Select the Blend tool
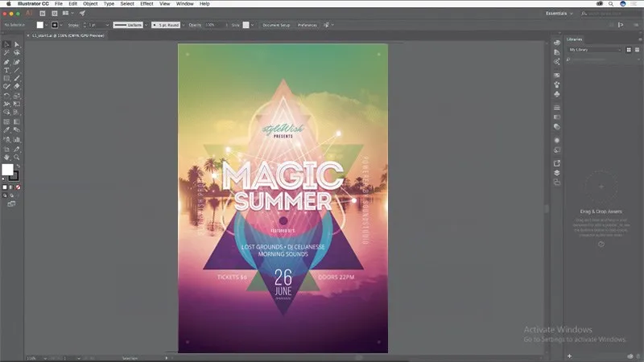The height and width of the screenshot is (362, 644). coord(17,130)
